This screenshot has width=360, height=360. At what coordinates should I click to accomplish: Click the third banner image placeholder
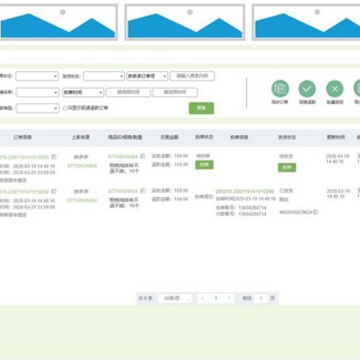click(306, 22)
